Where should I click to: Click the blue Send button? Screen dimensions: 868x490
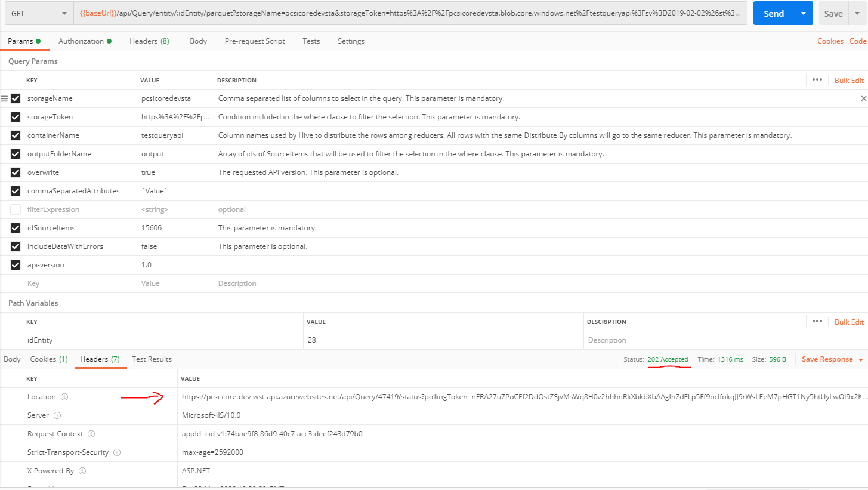pyautogui.click(x=774, y=14)
